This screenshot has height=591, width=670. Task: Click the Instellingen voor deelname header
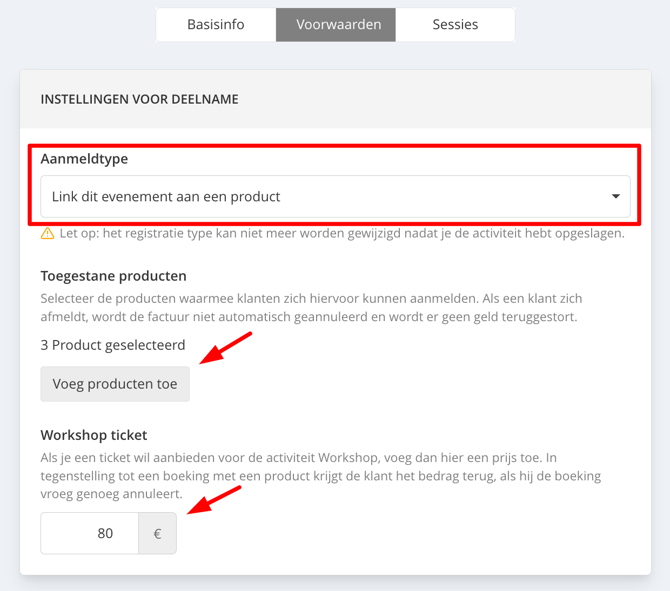pos(139,99)
